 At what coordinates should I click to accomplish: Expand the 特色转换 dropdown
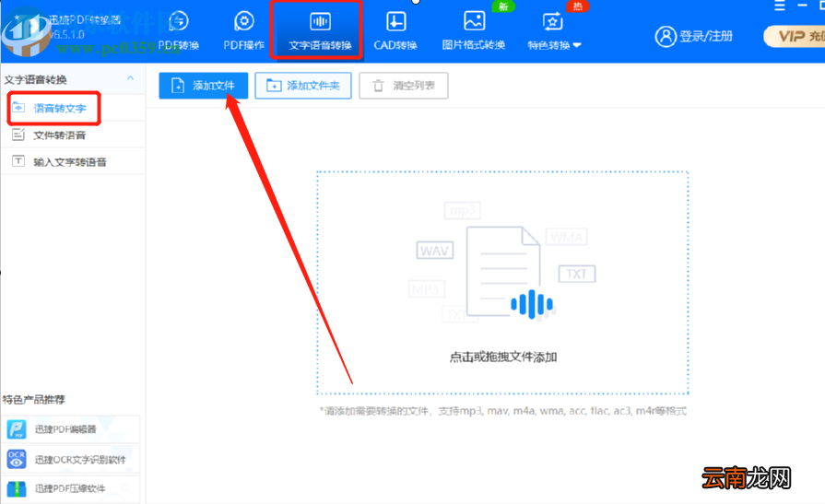coord(554,31)
